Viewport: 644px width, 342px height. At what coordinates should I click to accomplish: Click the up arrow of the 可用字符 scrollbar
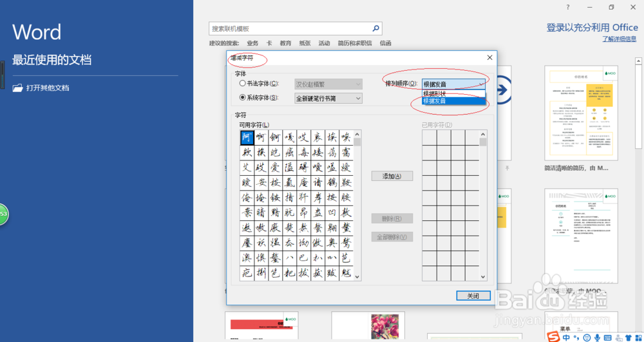[357, 134]
